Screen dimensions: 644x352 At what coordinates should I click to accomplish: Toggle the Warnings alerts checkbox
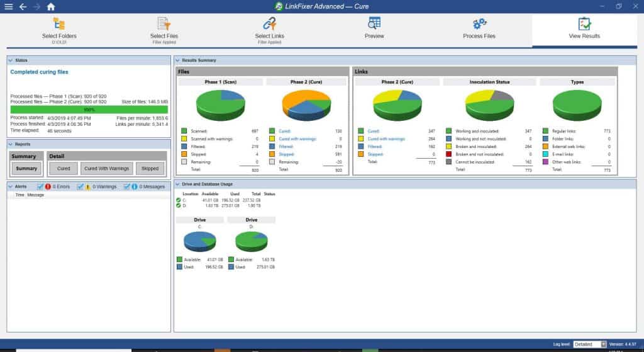[x=80, y=186]
